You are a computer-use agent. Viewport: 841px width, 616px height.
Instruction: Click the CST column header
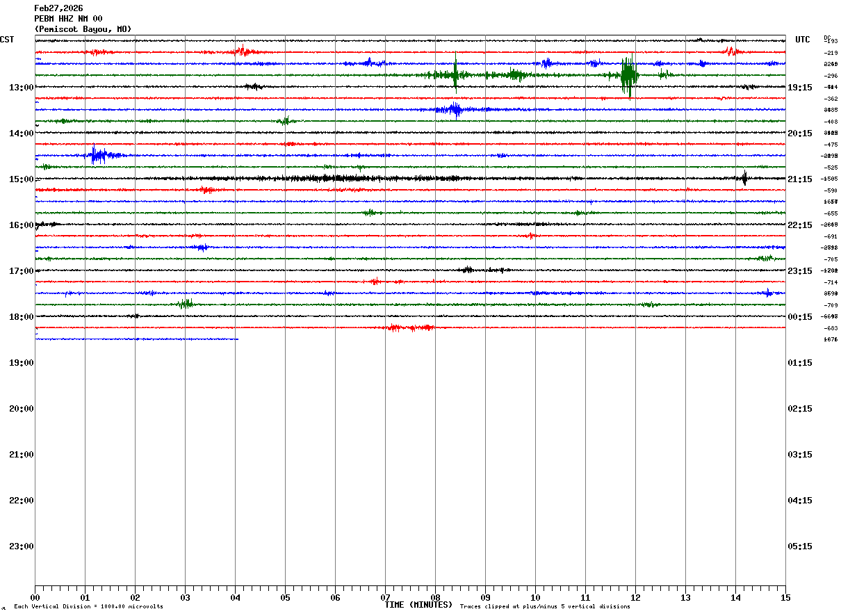pyautogui.click(x=8, y=40)
